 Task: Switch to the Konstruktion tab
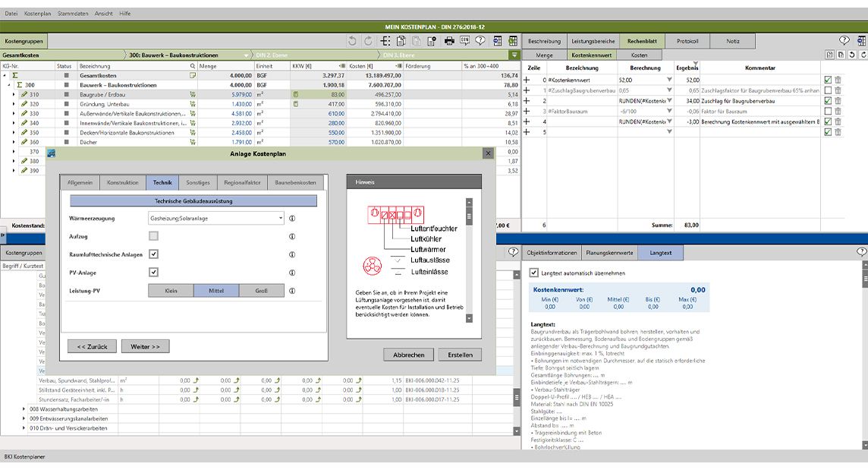click(123, 182)
